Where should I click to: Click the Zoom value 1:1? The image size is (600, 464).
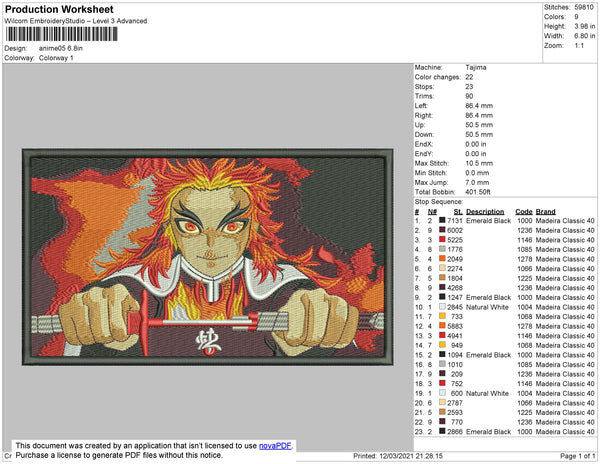pyautogui.click(x=579, y=46)
